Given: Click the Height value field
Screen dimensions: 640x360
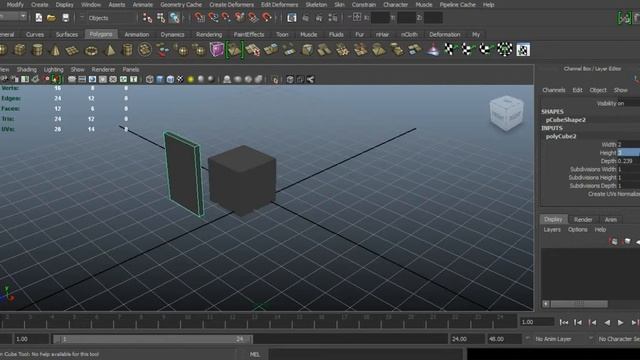Looking at the screenshot, I should (x=629, y=153).
